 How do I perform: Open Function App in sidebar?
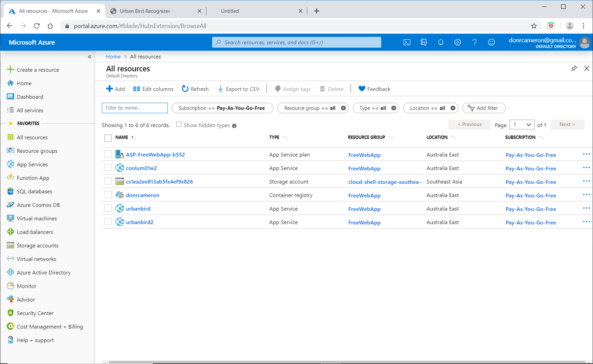(x=33, y=178)
